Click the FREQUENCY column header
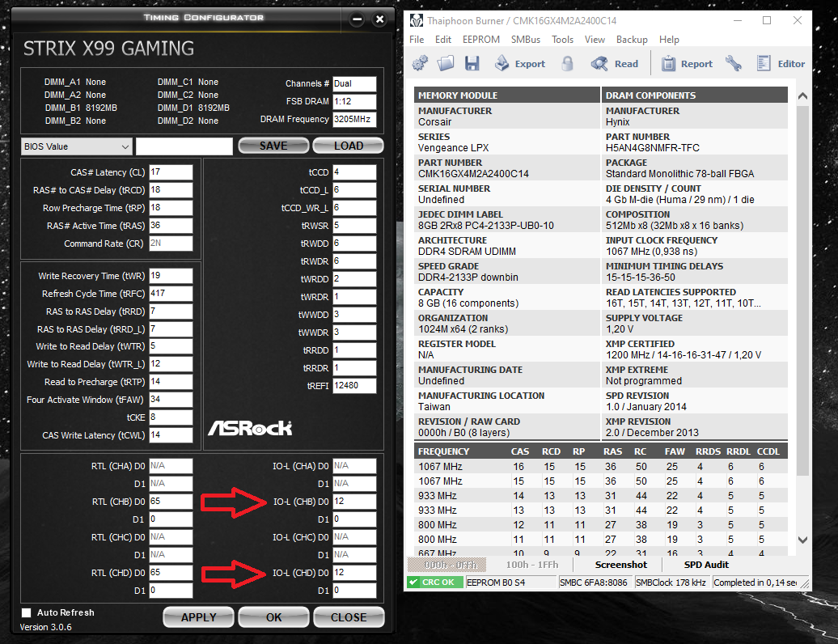The image size is (838, 644). coord(443,451)
